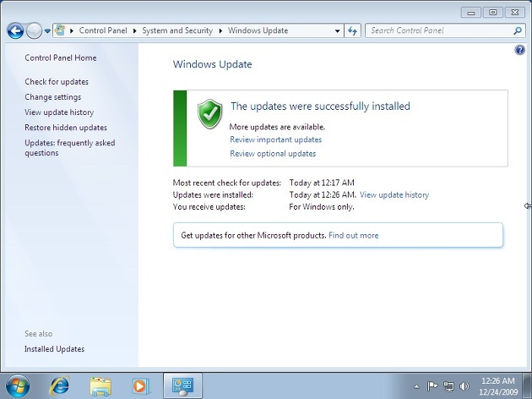
Task: Click Review optional updates link
Action: tap(273, 154)
